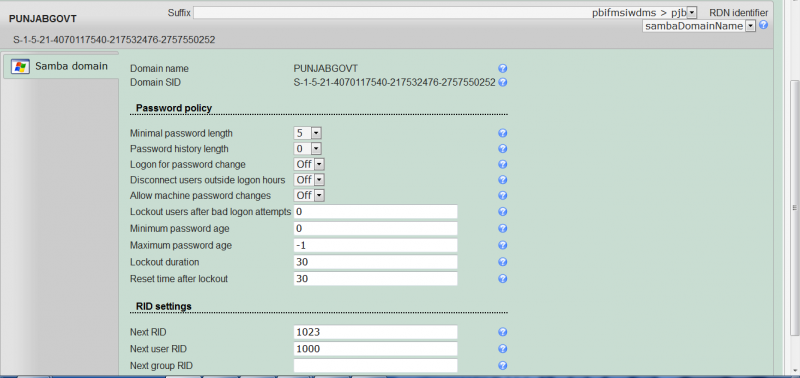The height and width of the screenshot is (378, 800).
Task: Click the Maximum password age field
Action: tap(376, 245)
